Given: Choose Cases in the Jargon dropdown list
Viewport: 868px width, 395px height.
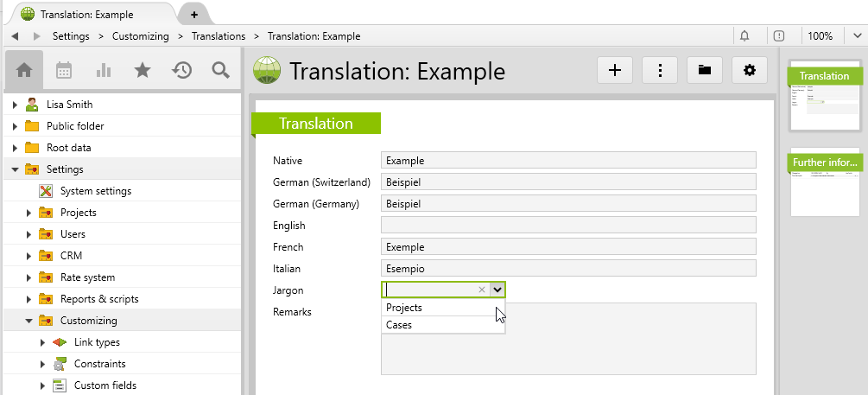Looking at the screenshot, I should 399,325.
